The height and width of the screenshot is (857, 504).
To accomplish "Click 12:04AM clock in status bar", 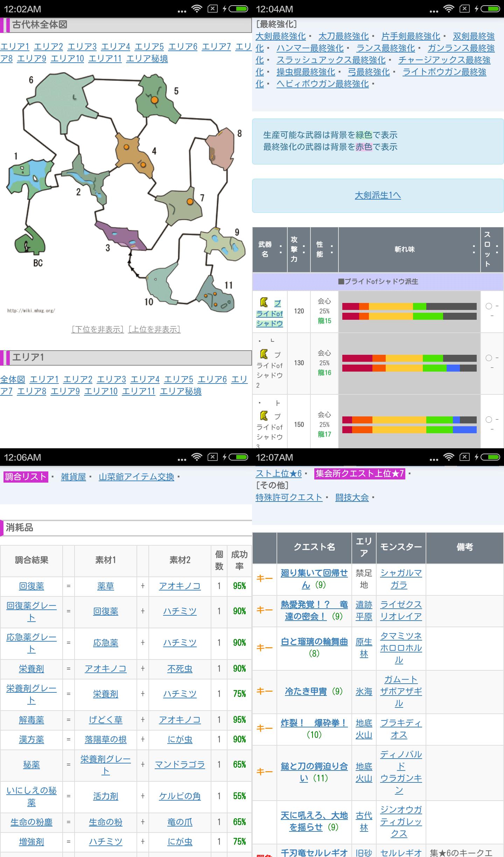I will click(274, 9).
